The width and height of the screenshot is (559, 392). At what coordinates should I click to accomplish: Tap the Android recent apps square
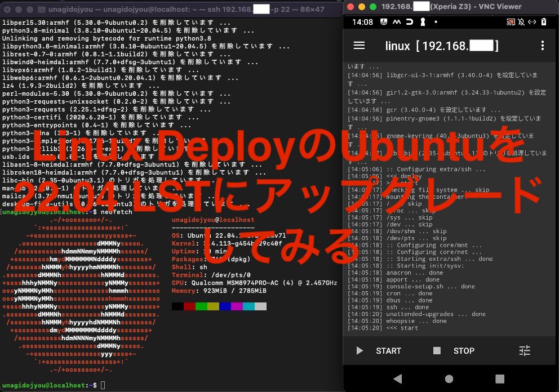click(x=499, y=378)
